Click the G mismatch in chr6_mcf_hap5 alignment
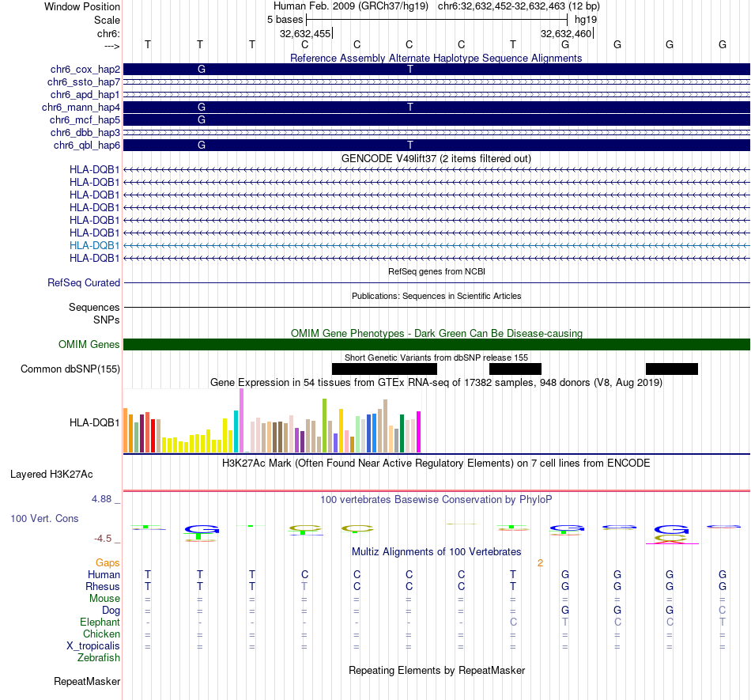The width and height of the screenshot is (751, 700). tap(202, 119)
